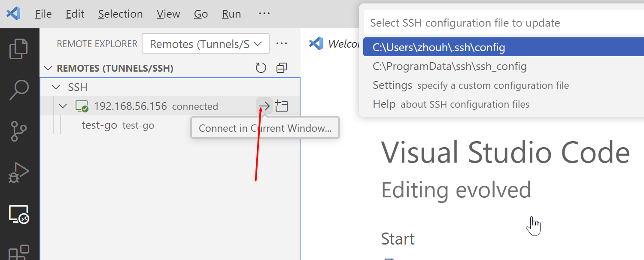Click the VS Code logo in title bar

coord(13,14)
